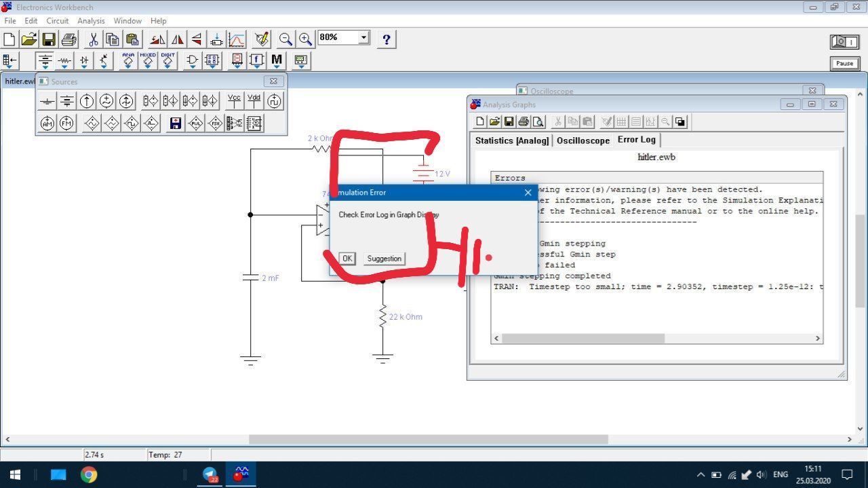Open the Transistors parts bin
The width and height of the screenshot is (868, 488).
pos(104,61)
